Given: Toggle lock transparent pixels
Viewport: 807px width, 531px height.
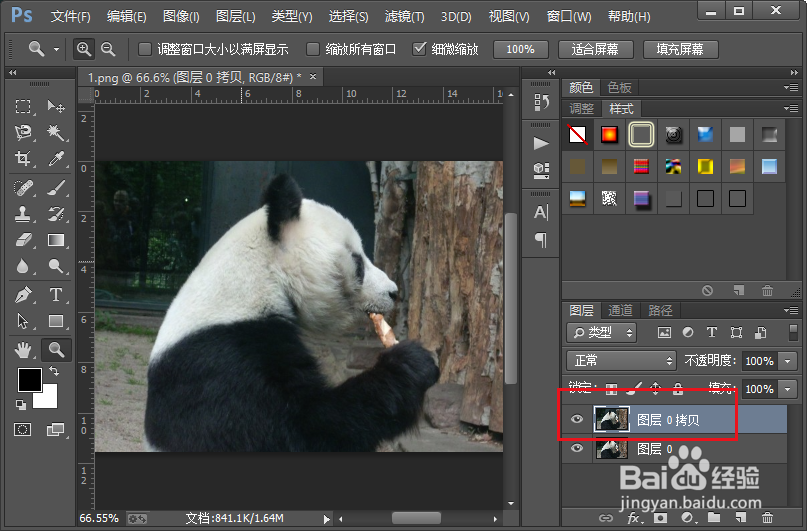Looking at the screenshot, I should pyautogui.click(x=611, y=388).
